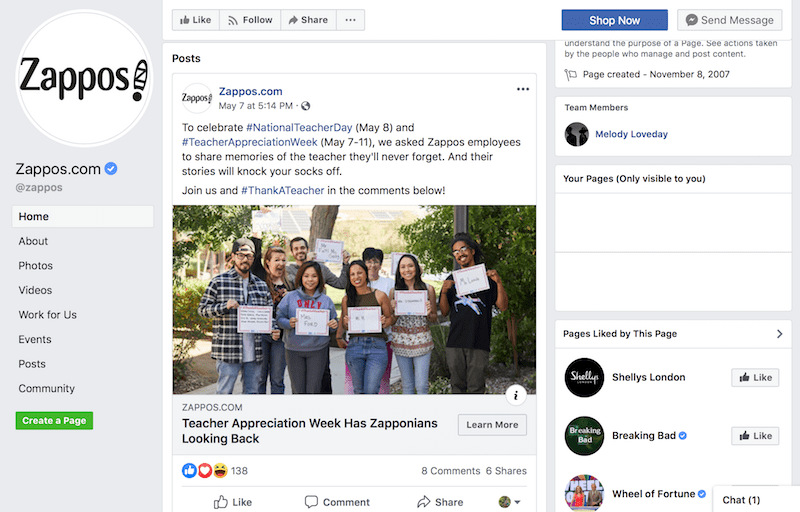The width and height of the screenshot is (800, 512).
Task: Click the blue thumbs-up reaction icon
Action: (189, 471)
